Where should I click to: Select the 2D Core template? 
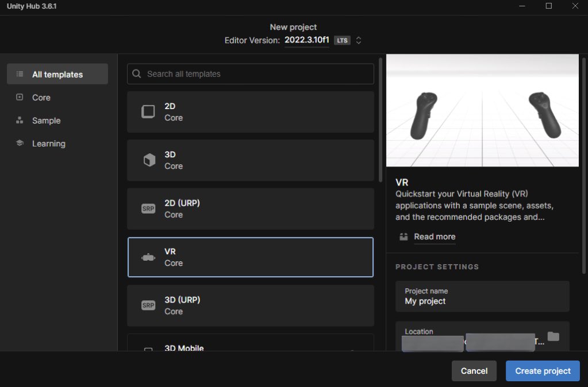(x=251, y=112)
